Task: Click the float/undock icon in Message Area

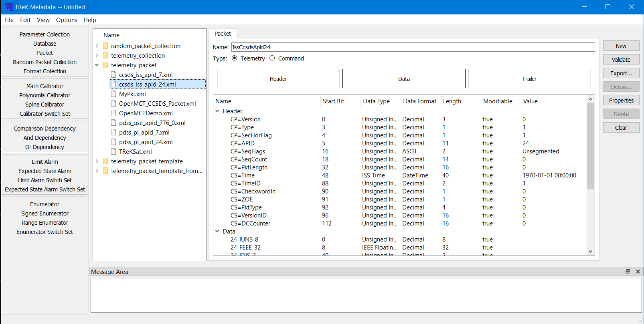Action: click(x=628, y=272)
